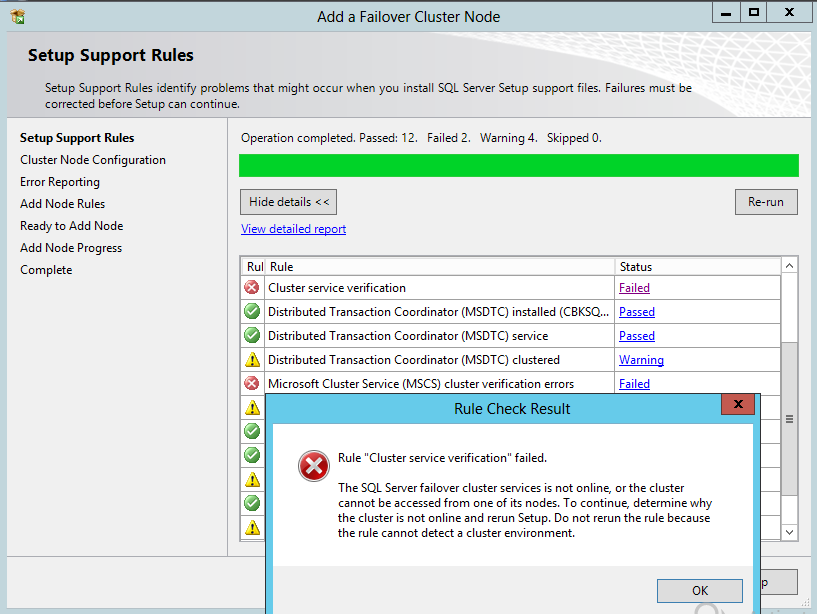Select Ready to Add Node step
Screen dimensions: 817x614
pyautogui.click(x=71, y=226)
